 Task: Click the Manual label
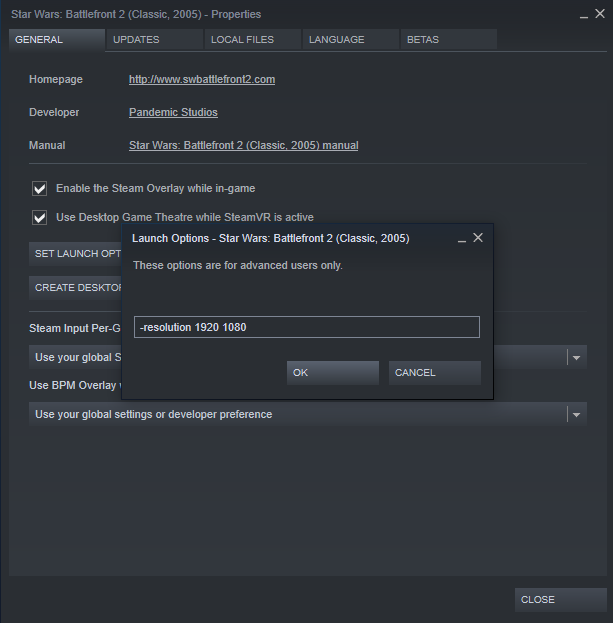click(x=47, y=145)
